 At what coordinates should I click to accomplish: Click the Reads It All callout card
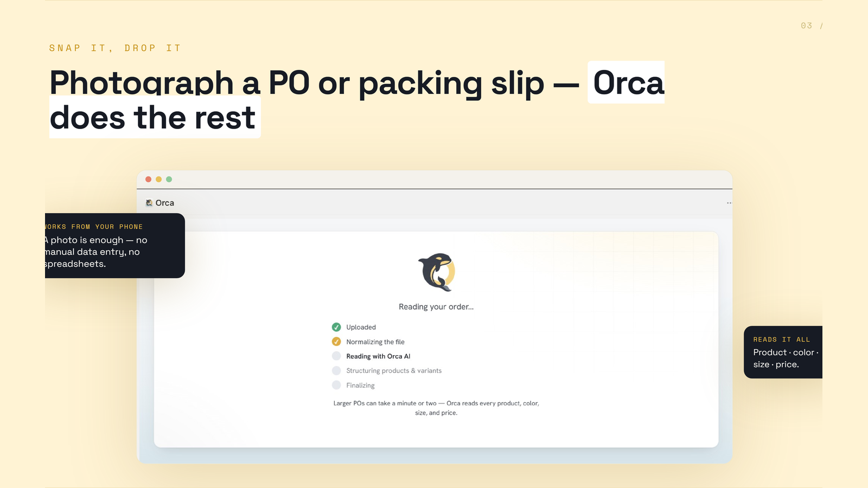[x=783, y=352]
